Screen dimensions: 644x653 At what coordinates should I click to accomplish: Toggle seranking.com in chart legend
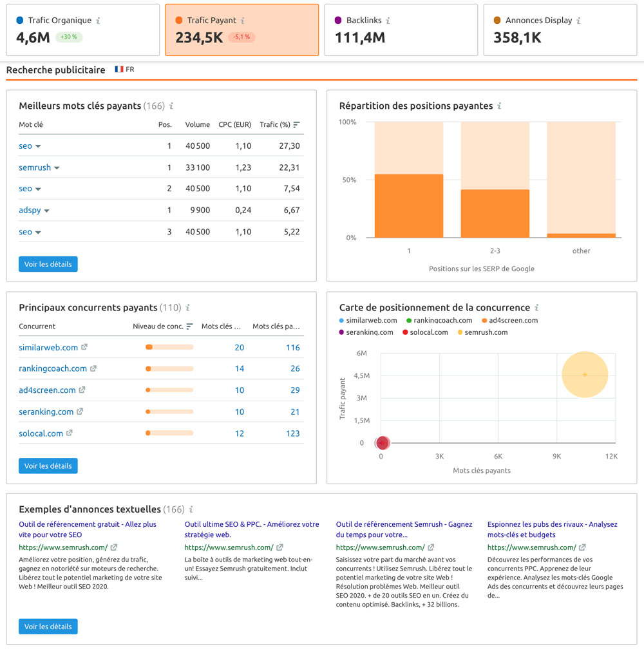point(366,332)
